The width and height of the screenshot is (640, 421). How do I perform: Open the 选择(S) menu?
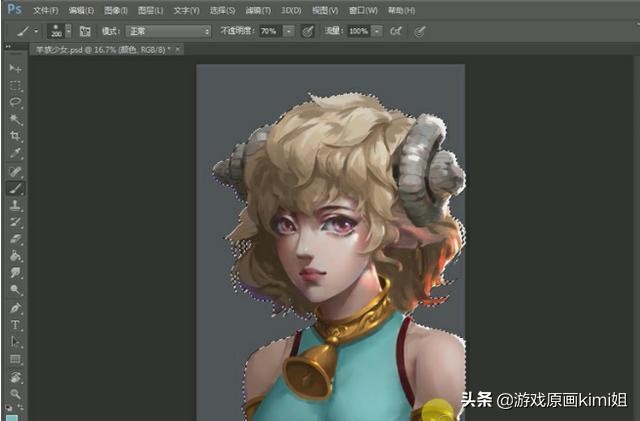[222, 11]
